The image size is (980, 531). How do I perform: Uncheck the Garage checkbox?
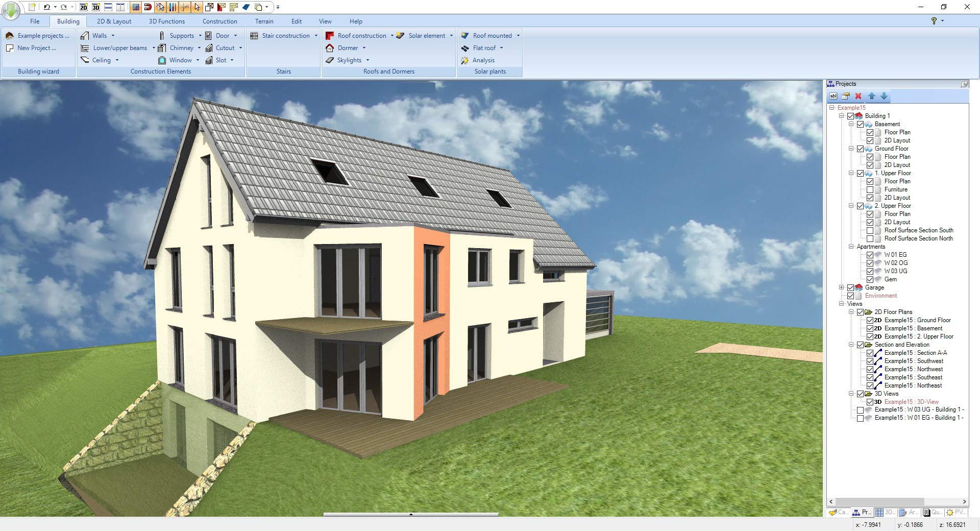(851, 287)
